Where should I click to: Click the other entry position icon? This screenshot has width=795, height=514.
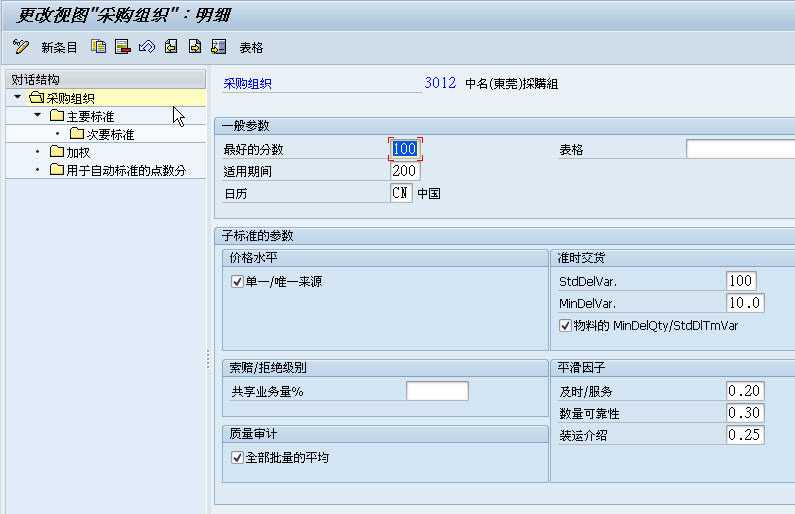[219, 47]
